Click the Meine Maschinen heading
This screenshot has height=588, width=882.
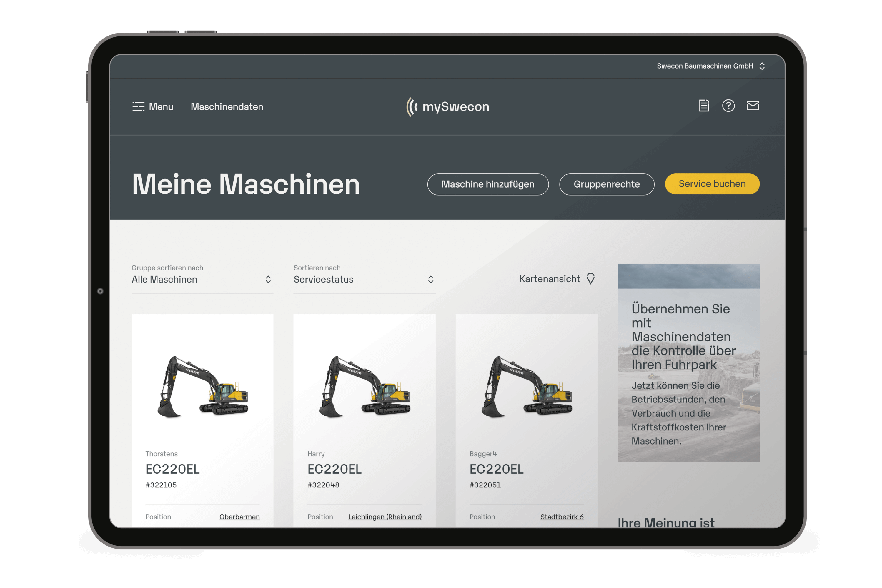(x=246, y=184)
